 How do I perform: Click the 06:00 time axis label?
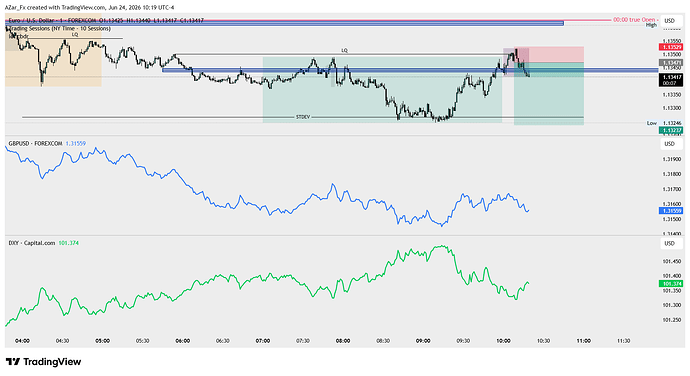coord(183,341)
